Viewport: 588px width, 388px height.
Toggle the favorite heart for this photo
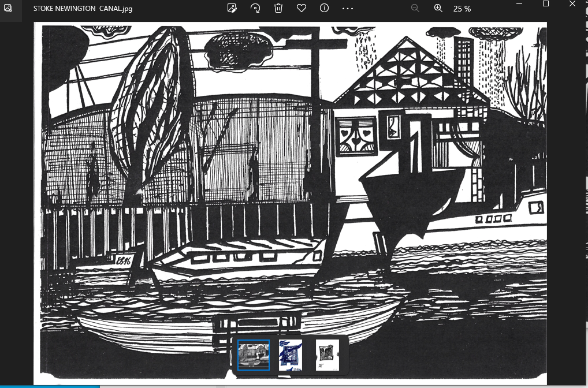coord(301,8)
